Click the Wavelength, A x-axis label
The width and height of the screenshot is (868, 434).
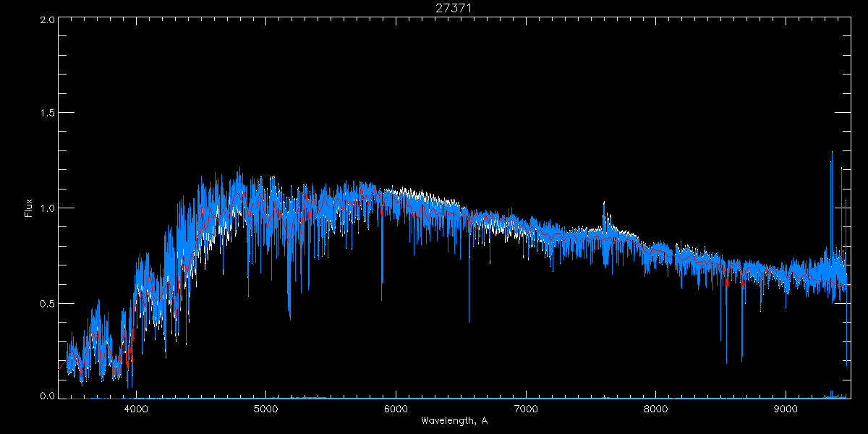click(454, 421)
